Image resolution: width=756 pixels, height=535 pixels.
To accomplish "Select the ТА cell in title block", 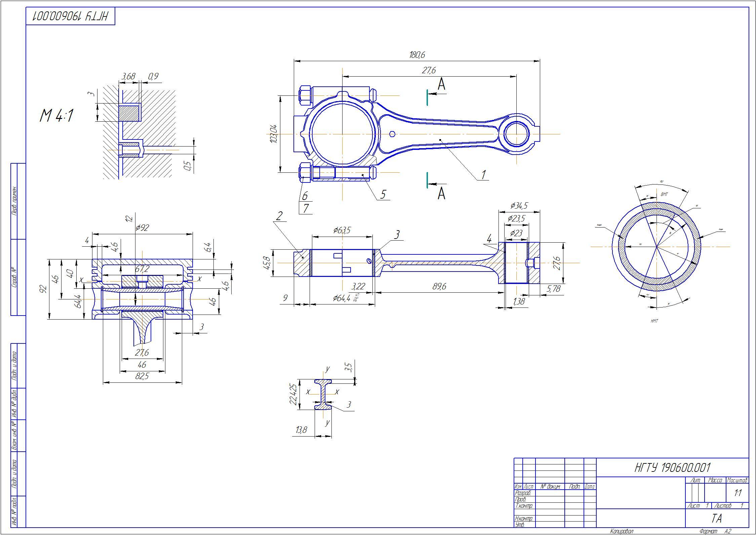I will point(716,519).
